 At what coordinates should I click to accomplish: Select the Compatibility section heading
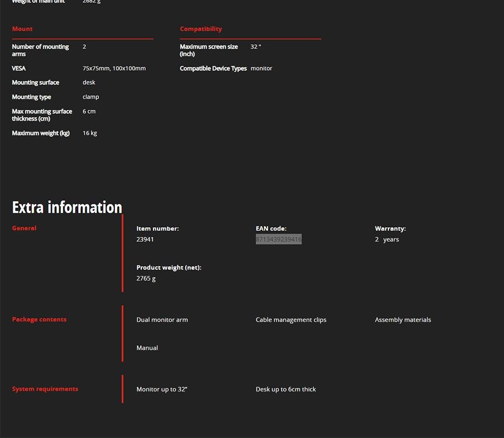coord(201,29)
